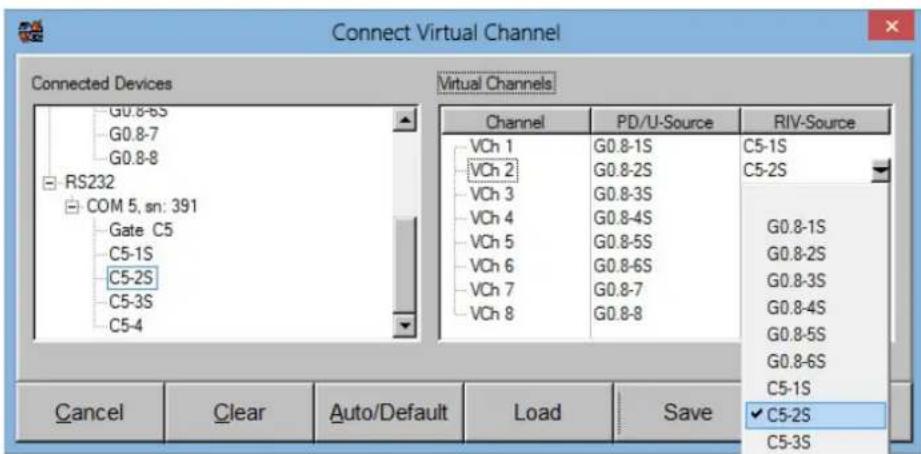This screenshot has width=921, height=454.
Task: Click the Auto/Default button
Action: (x=389, y=412)
